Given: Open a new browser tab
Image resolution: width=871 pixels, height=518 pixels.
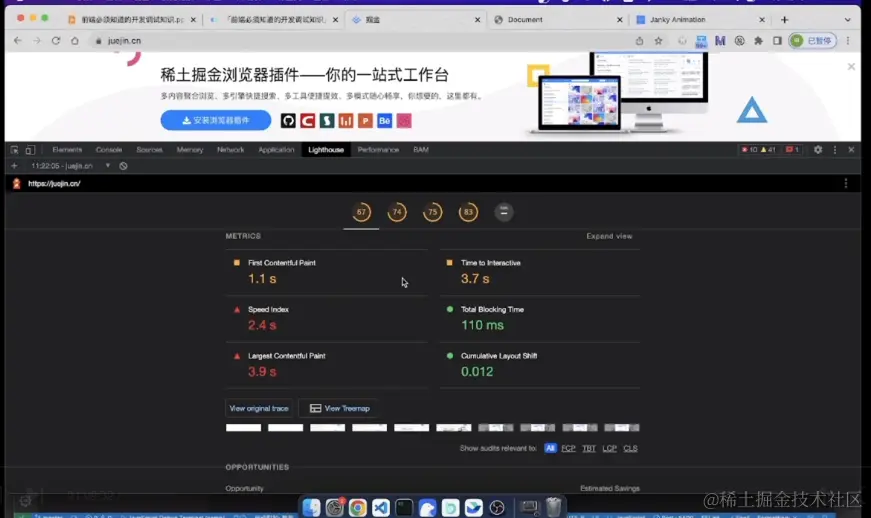Looking at the screenshot, I should pyautogui.click(x=784, y=19).
